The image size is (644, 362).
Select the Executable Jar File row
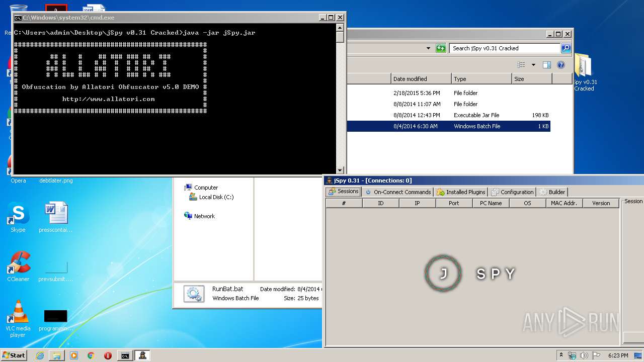[x=448, y=115]
